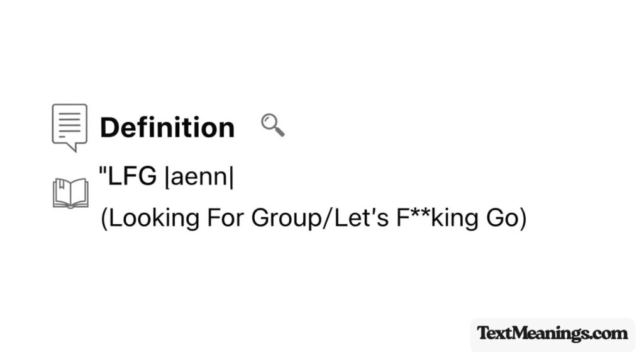This screenshot has width=644, height=352.
Task: Click the first vertical bar before aenn
Action: coord(165,178)
